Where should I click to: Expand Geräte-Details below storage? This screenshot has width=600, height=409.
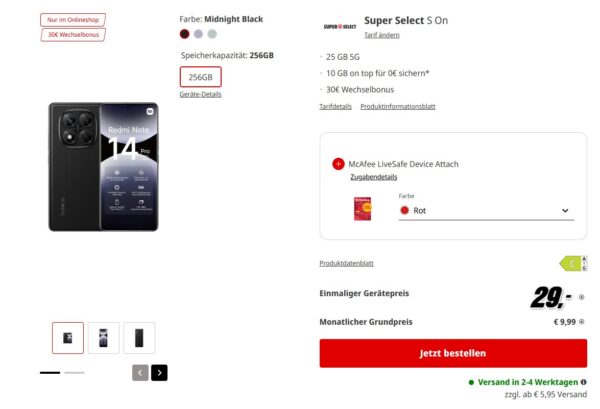[200, 94]
